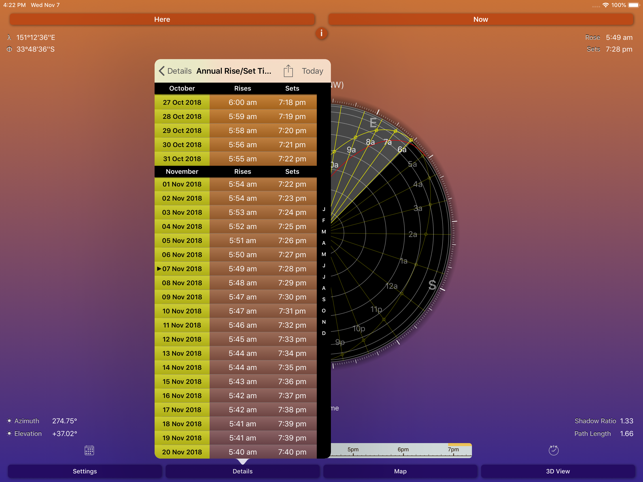Jump to S in the month index

coord(324,299)
